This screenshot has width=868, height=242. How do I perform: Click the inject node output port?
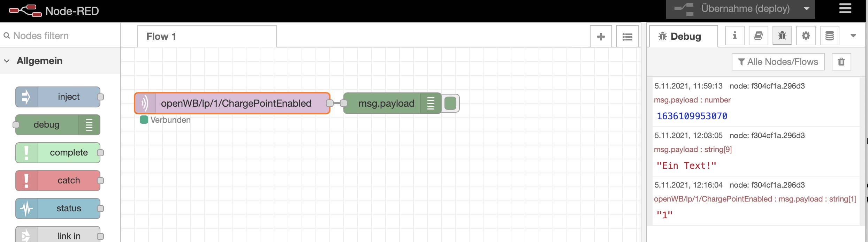[100, 97]
